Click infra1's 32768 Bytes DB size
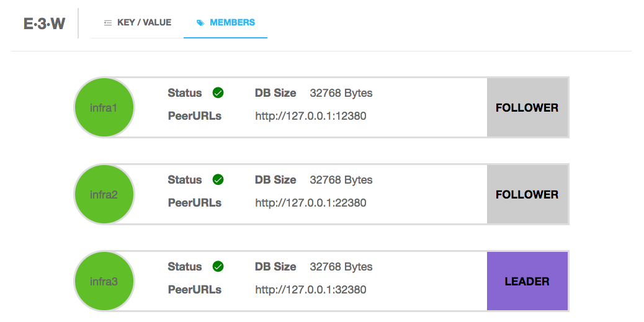This screenshot has height=322, width=644. (341, 93)
